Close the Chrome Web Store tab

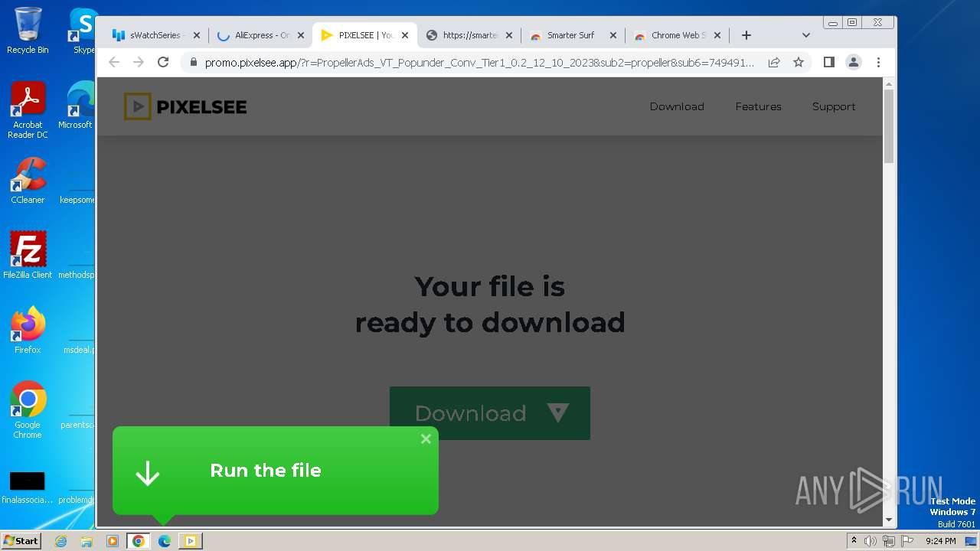[717, 35]
